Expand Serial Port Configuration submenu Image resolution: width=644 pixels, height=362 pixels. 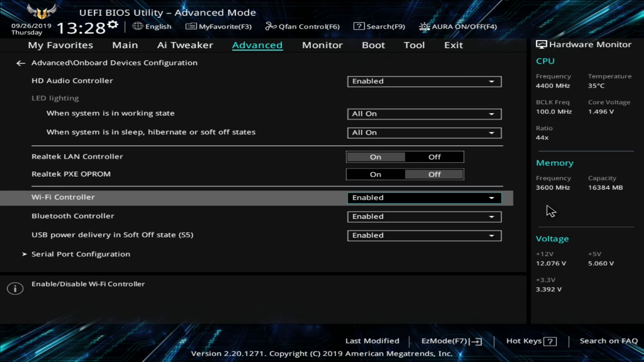click(80, 254)
